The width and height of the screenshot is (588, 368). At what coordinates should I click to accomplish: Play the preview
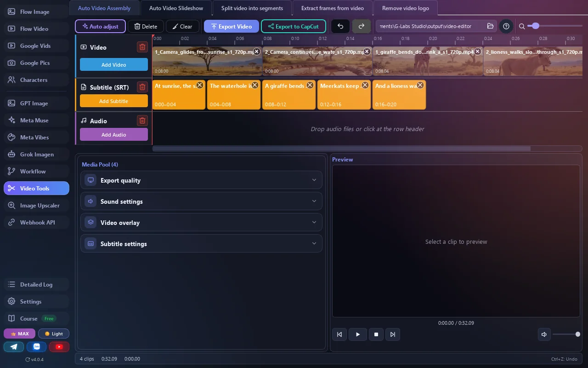click(x=358, y=334)
